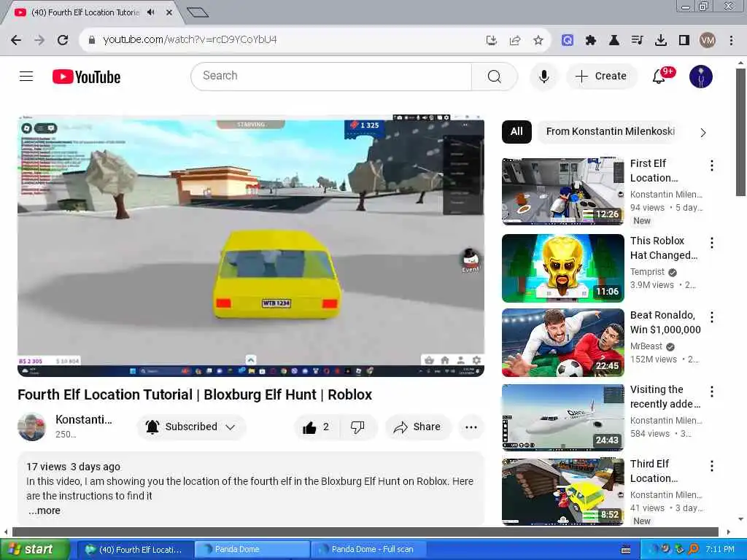Screen dimensions: 747x560
Task: Go to YouTube home via logo
Action: click(86, 77)
